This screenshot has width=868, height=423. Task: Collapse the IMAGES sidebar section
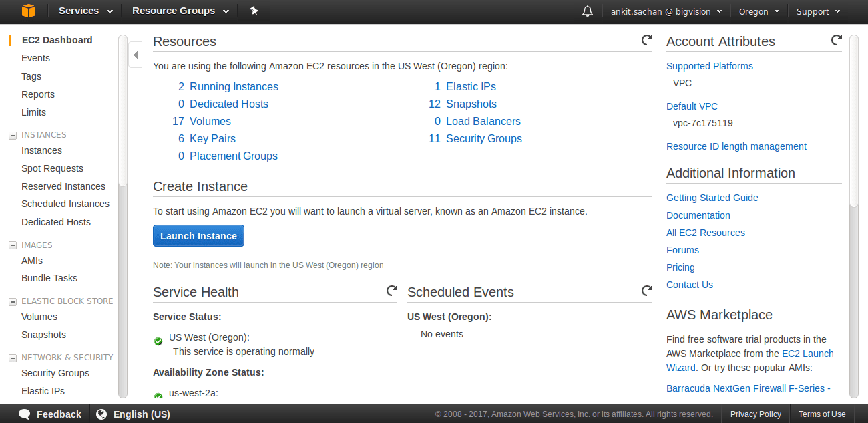(12, 245)
